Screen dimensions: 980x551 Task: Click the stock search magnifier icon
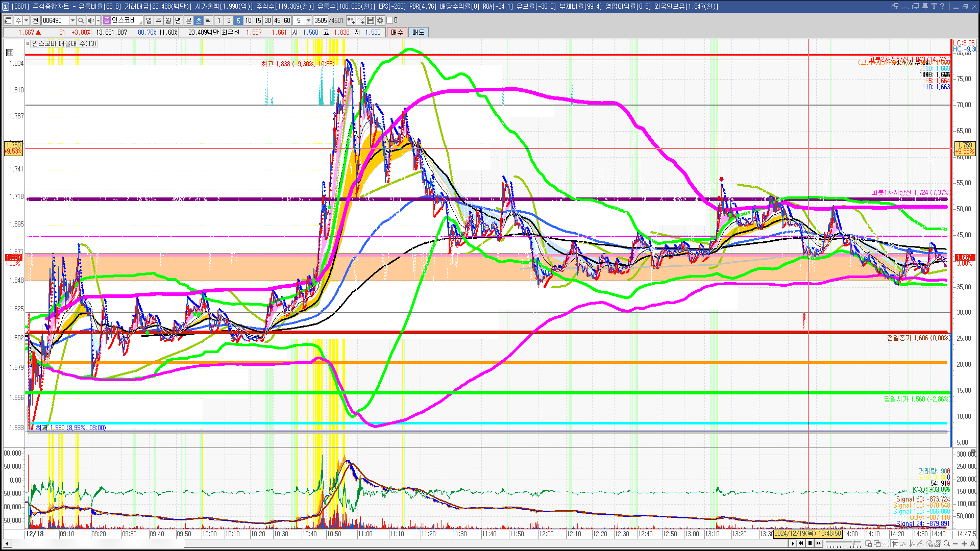coord(81,20)
